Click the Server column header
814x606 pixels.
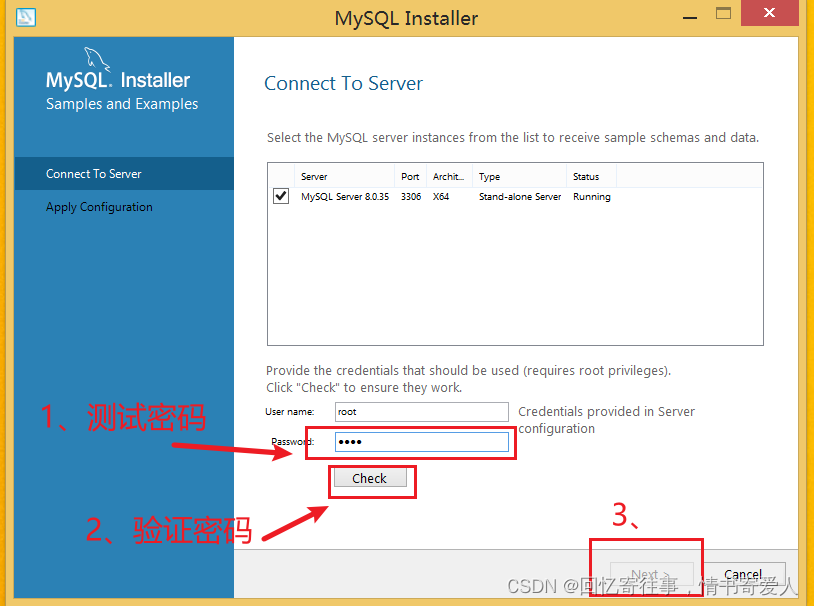click(x=345, y=177)
